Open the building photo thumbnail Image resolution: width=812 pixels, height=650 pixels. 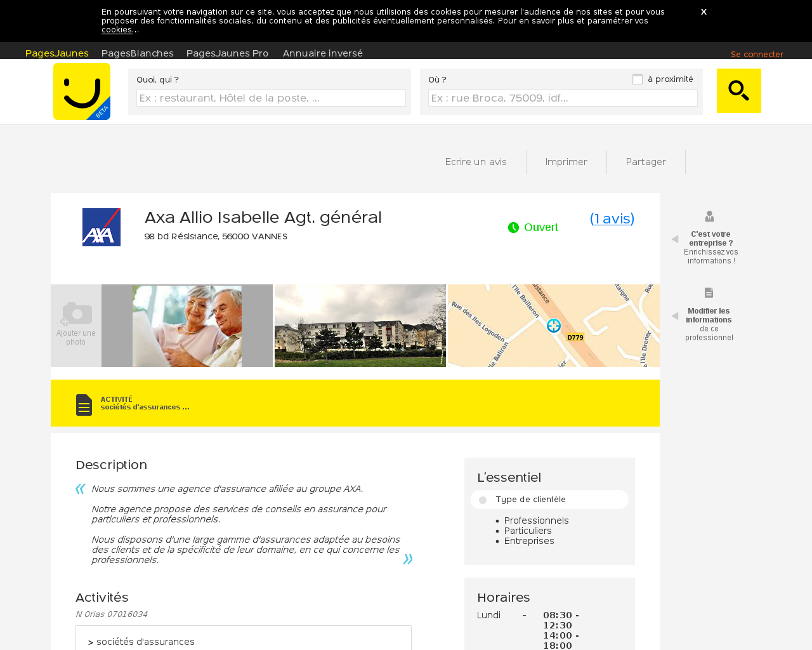360,326
